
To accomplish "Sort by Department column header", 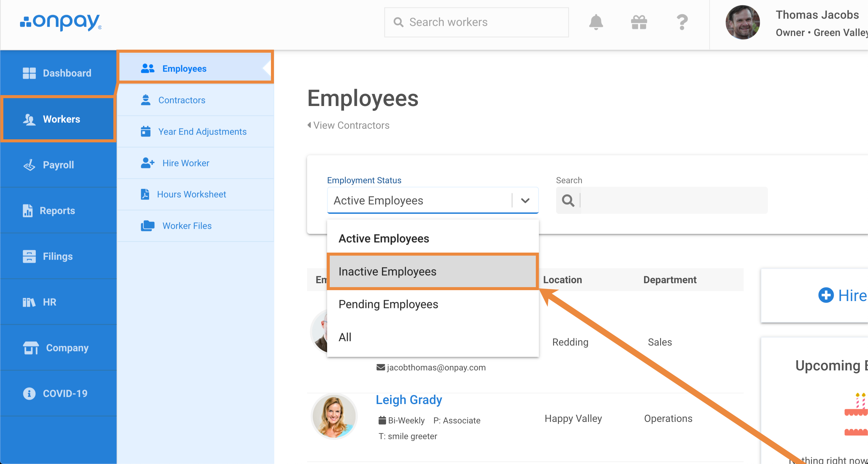I will pyautogui.click(x=669, y=280).
